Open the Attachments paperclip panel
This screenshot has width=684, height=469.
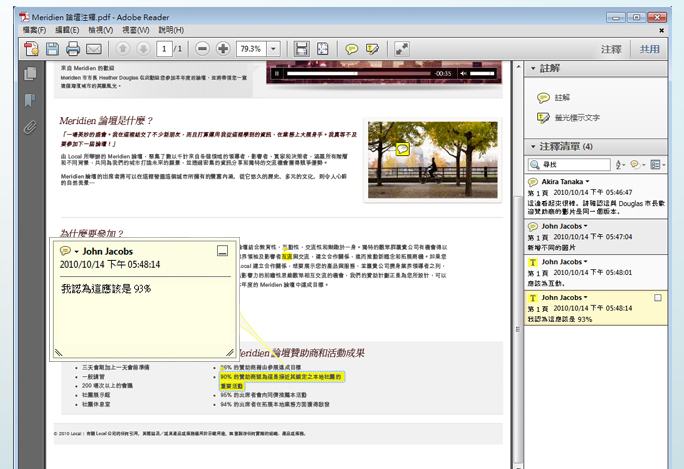tap(30, 126)
